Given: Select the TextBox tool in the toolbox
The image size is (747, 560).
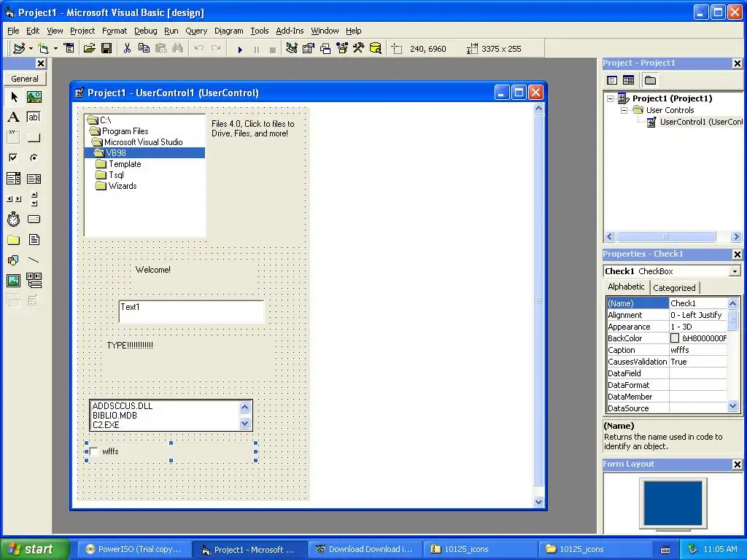Looking at the screenshot, I should (x=34, y=117).
